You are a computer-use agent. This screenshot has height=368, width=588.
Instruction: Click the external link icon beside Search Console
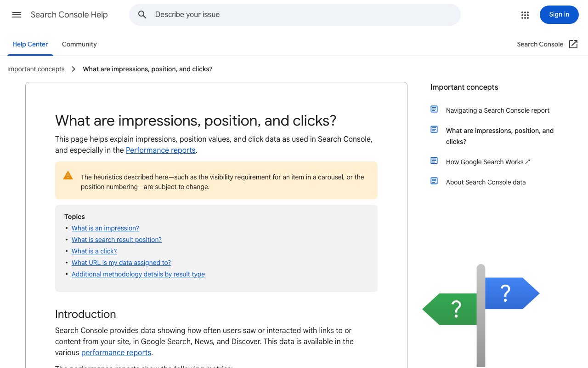pos(573,44)
